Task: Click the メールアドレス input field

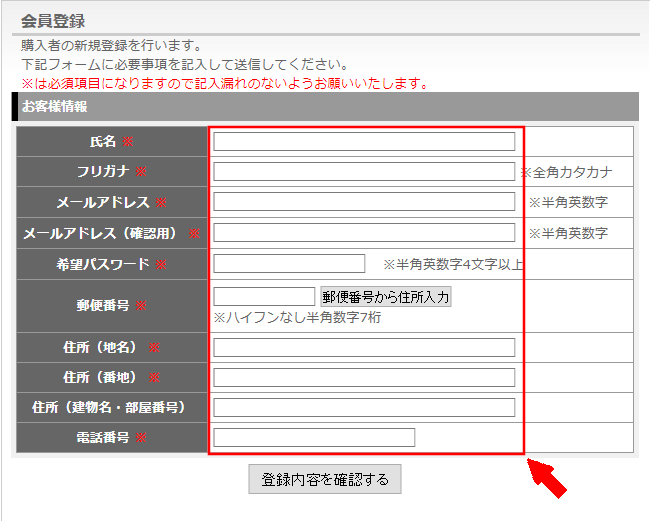Action: tap(364, 202)
